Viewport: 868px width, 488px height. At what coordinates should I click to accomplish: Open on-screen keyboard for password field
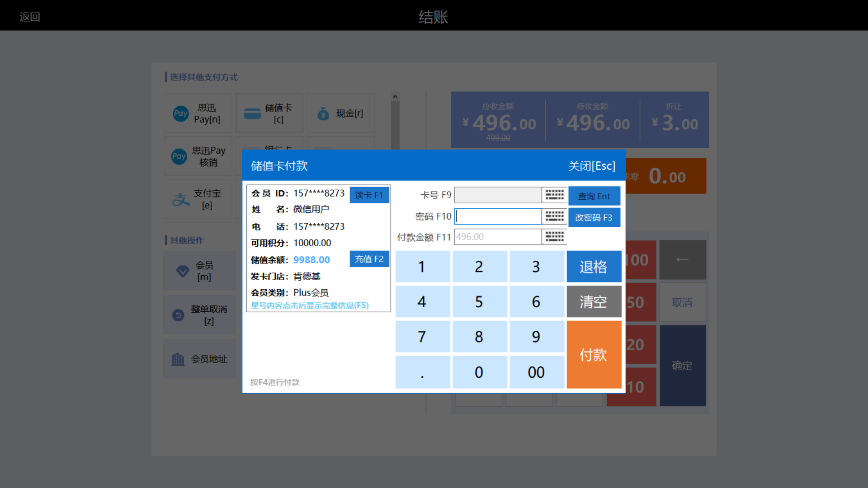click(x=554, y=216)
